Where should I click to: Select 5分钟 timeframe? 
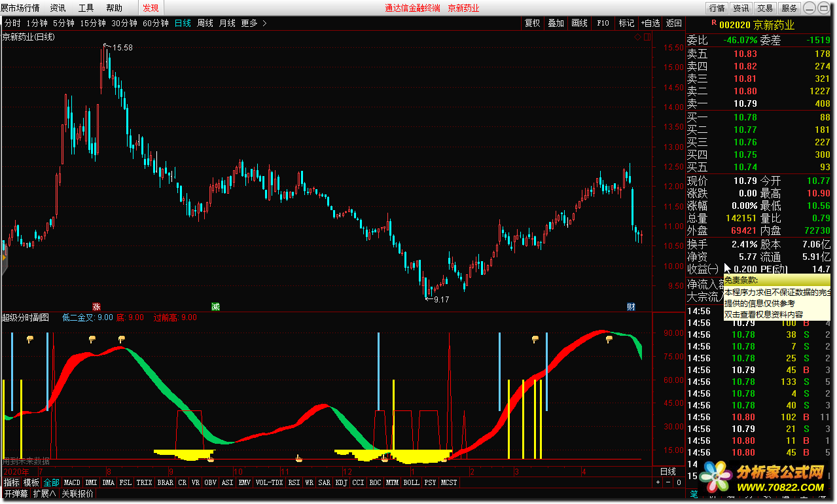point(63,23)
